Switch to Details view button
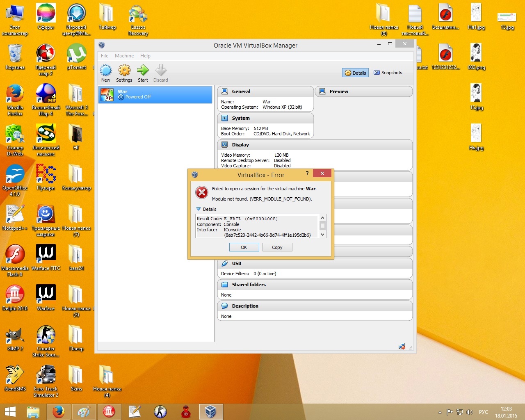This screenshot has height=420, width=525. click(x=355, y=73)
